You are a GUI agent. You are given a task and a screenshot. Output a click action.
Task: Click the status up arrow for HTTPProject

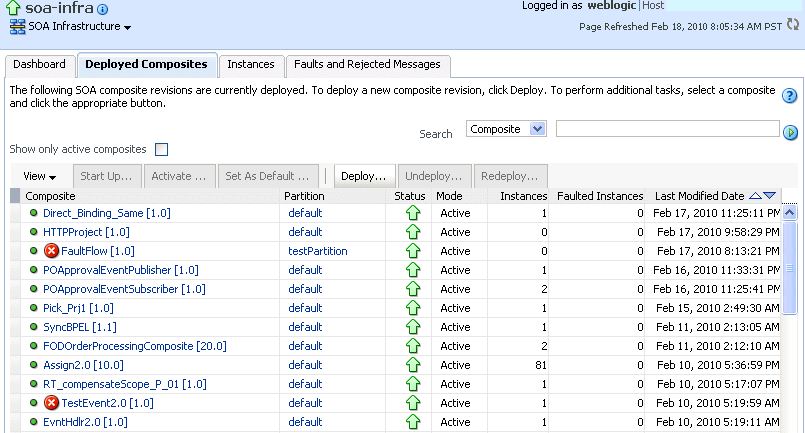pos(413,232)
